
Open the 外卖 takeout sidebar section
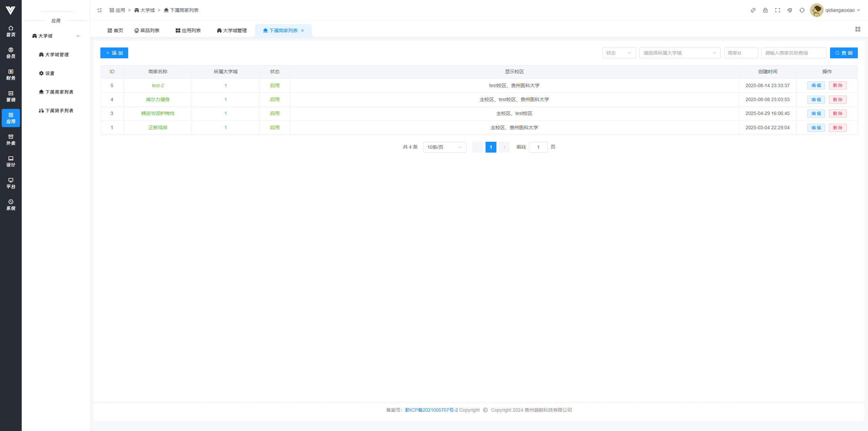[11, 140]
